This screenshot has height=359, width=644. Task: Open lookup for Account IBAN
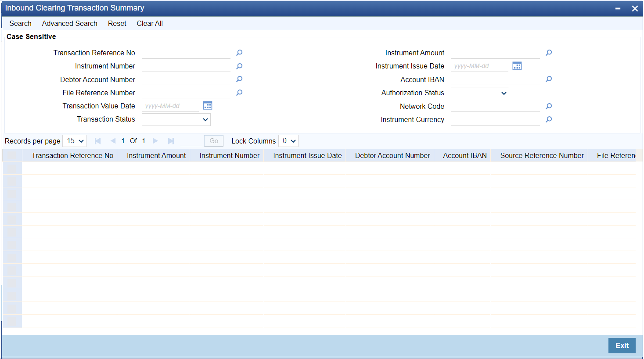(549, 79)
